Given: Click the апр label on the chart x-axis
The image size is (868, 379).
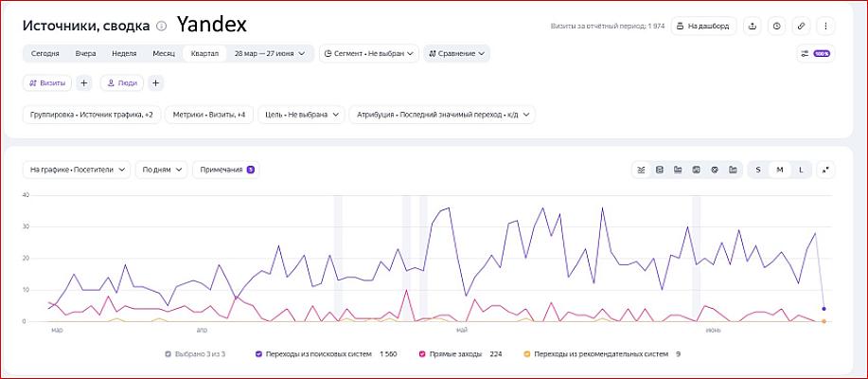Looking at the screenshot, I should coord(202,331).
